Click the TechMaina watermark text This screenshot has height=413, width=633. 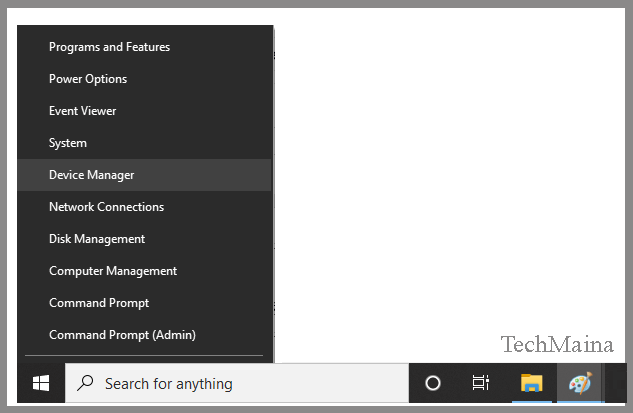click(x=557, y=345)
